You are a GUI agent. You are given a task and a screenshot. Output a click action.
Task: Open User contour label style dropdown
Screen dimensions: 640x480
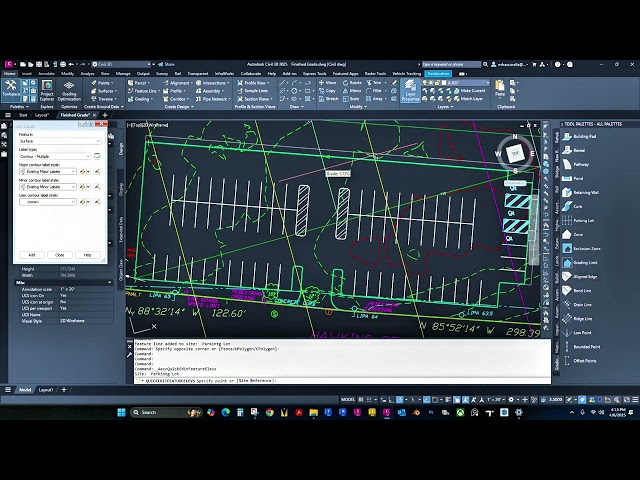tap(48, 202)
